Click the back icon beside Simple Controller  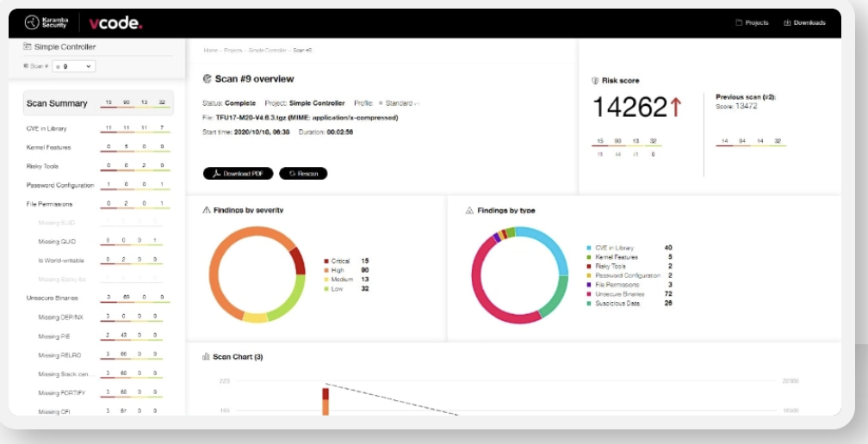pos(27,46)
